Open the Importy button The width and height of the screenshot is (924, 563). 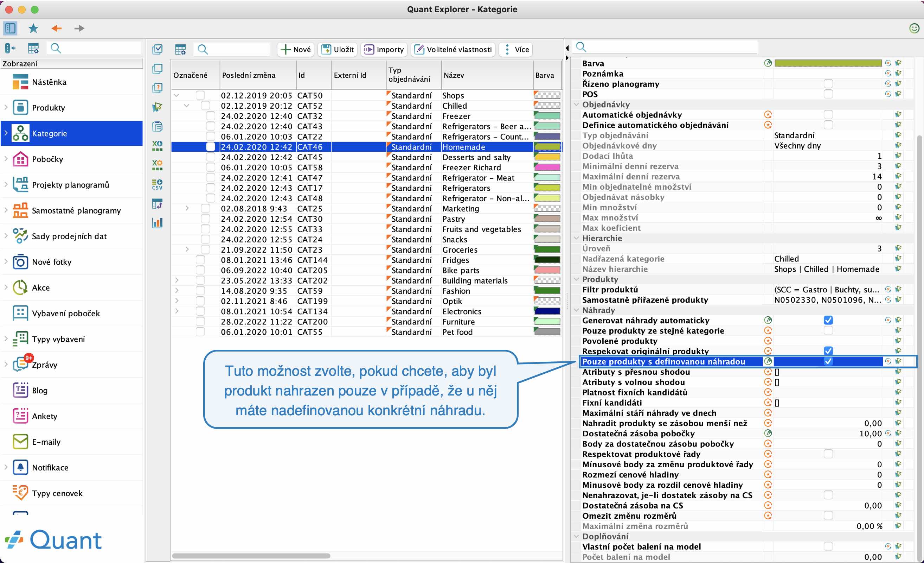coord(384,50)
